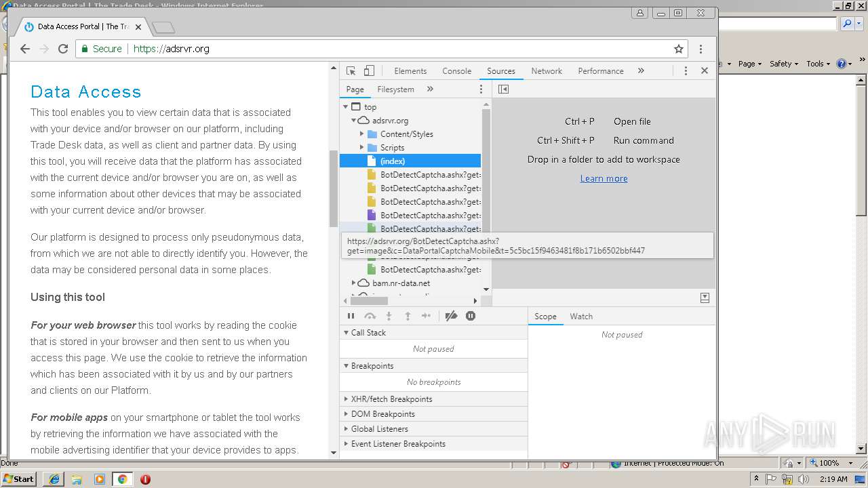This screenshot has height=488, width=868.
Task: Expand XHR/fetch Breakpoints section
Action: coord(434,399)
